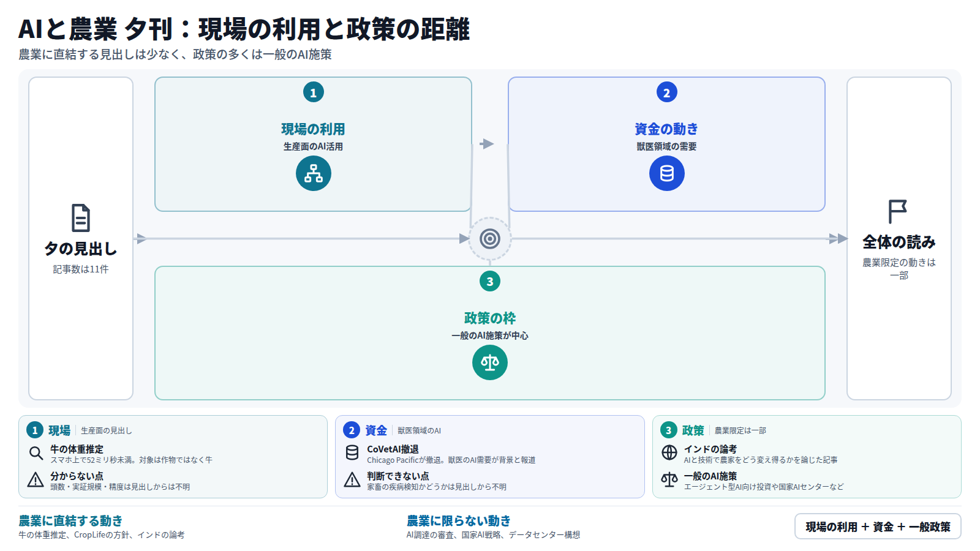980x551 pixels.
Task: Click the central target circle icon
Action: 490,239
